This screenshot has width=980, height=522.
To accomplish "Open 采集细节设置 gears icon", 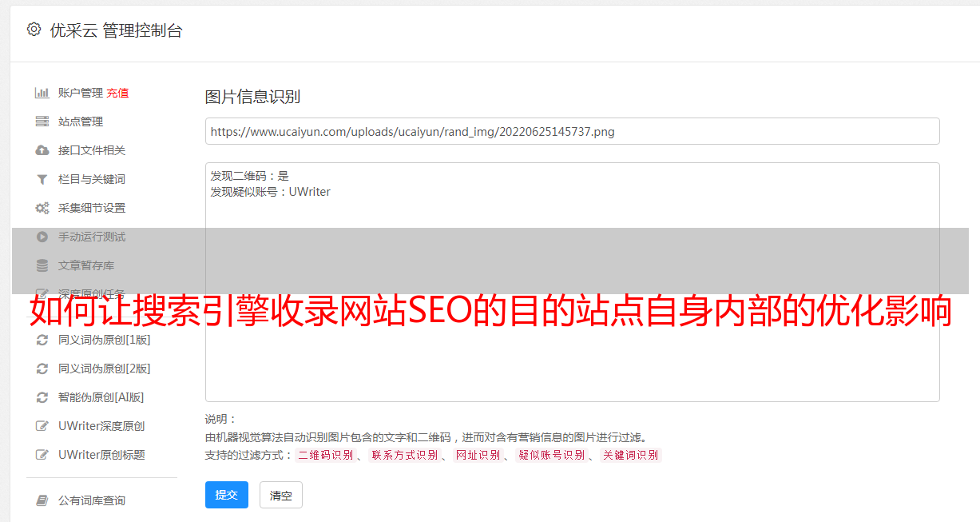I will (42, 208).
